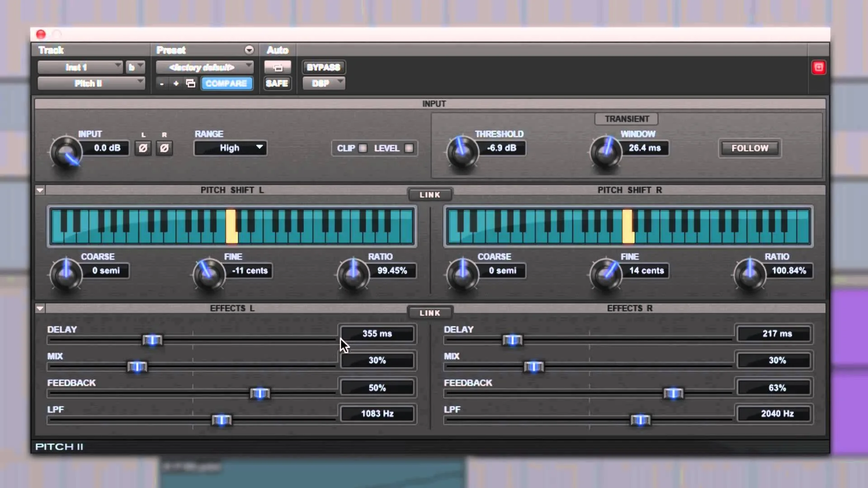Click the previous preset minus icon

(x=162, y=84)
